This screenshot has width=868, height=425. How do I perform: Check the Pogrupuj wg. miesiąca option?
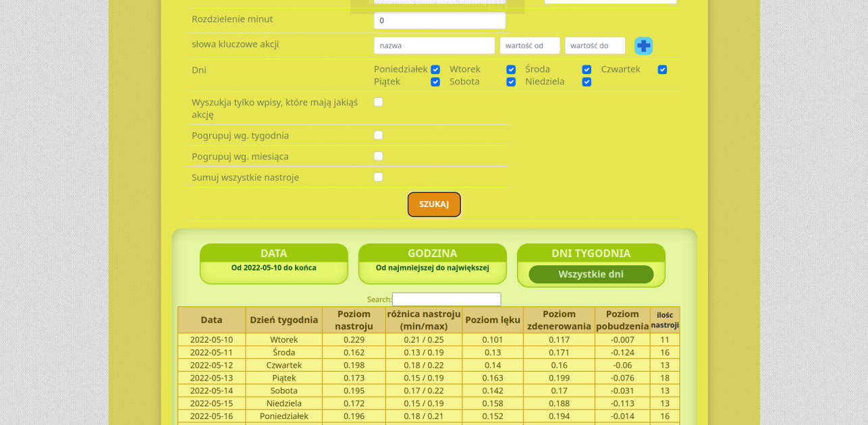pos(379,156)
